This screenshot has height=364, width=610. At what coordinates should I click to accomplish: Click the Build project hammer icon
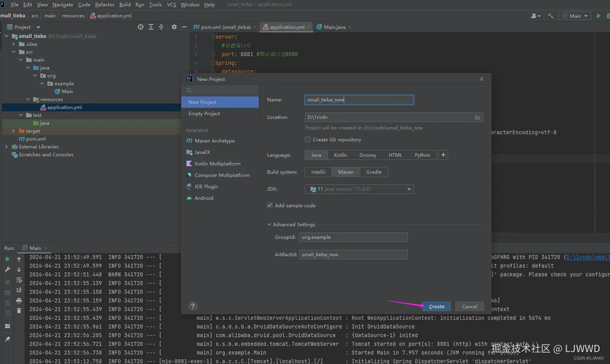(x=550, y=16)
